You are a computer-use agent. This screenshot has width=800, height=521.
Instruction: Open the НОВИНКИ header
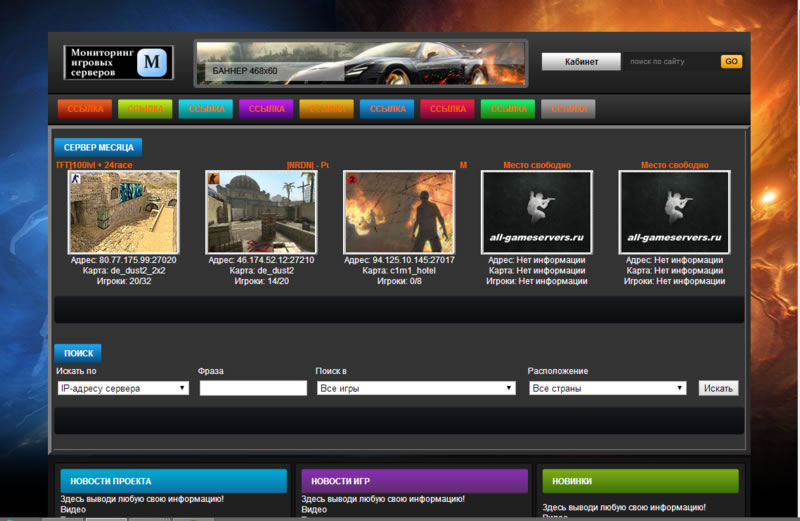pos(640,481)
